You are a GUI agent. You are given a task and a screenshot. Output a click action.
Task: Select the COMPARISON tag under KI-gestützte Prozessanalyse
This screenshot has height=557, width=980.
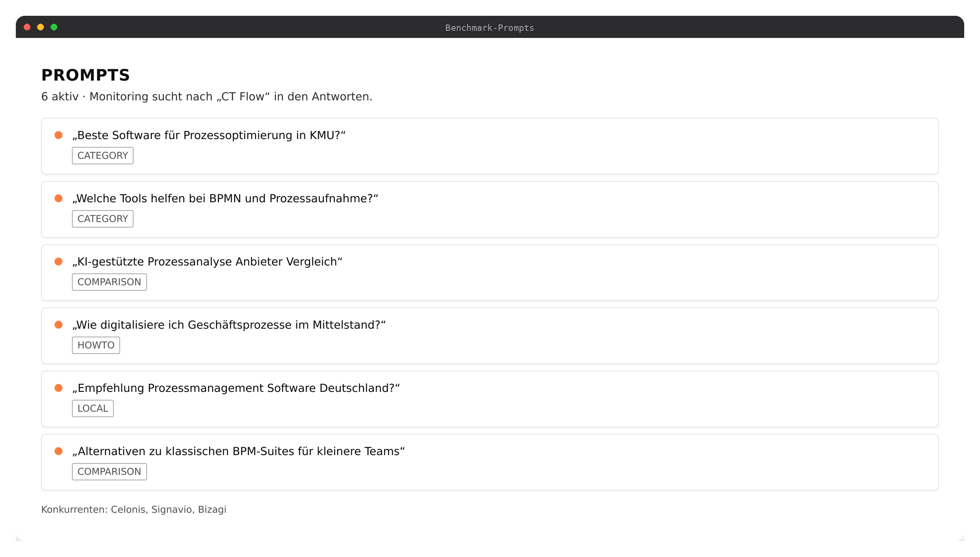[109, 282]
